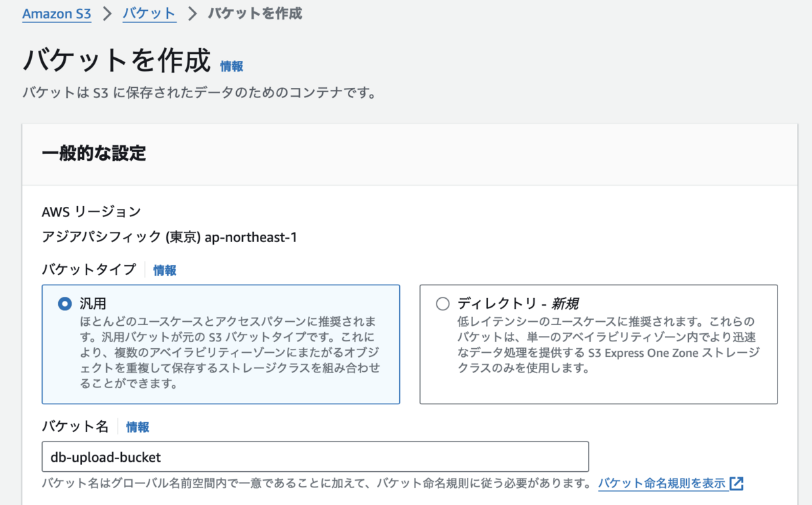Click inside the bucket name input field

[x=315, y=456]
